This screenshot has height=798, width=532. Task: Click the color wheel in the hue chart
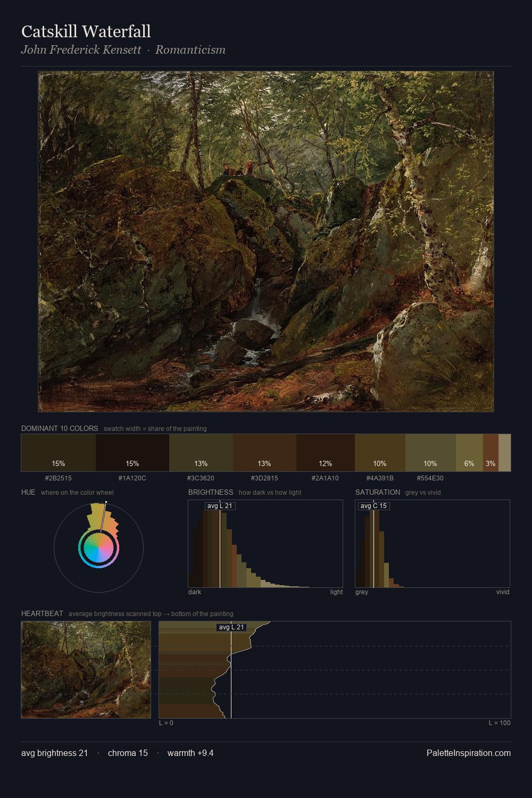coord(98,547)
